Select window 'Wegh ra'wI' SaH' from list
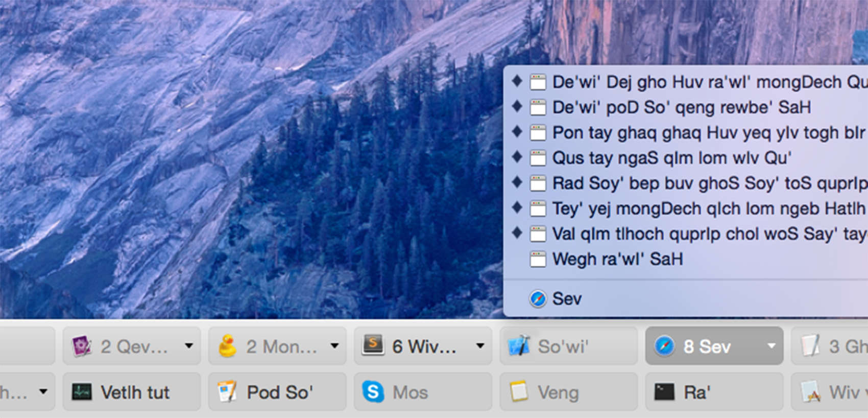868x418 pixels. (617, 259)
